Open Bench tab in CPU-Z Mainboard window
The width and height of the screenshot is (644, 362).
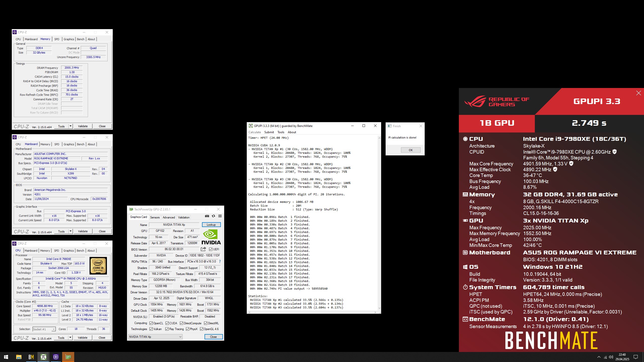[80, 144]
